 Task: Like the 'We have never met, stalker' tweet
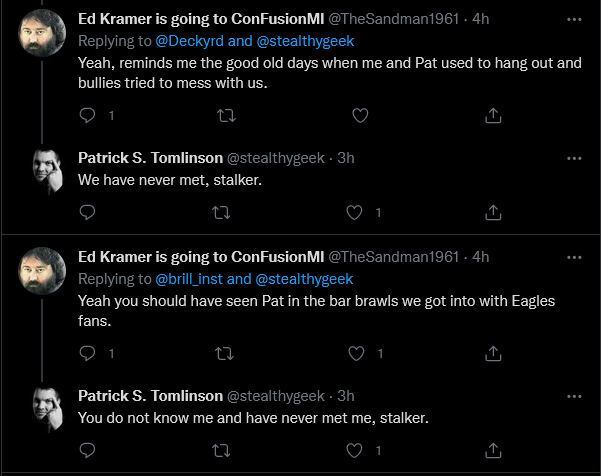click(x=354, y=212)
